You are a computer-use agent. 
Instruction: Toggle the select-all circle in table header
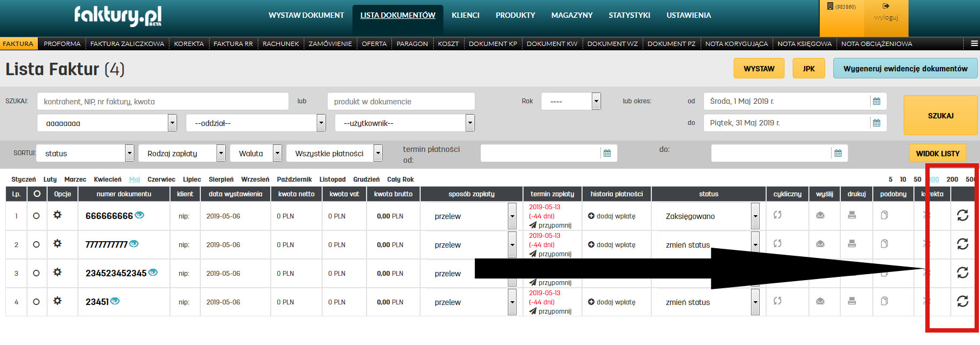pos(37,194)
